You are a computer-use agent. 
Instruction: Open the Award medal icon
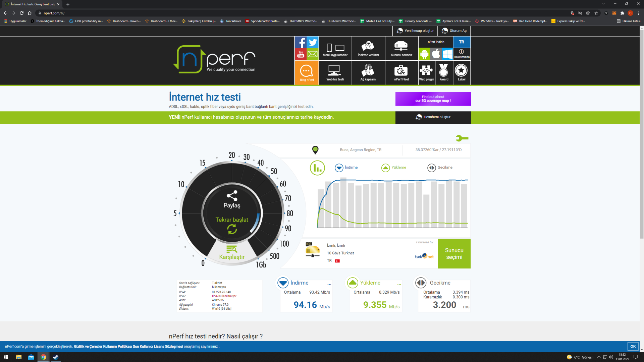click(444, 73)
